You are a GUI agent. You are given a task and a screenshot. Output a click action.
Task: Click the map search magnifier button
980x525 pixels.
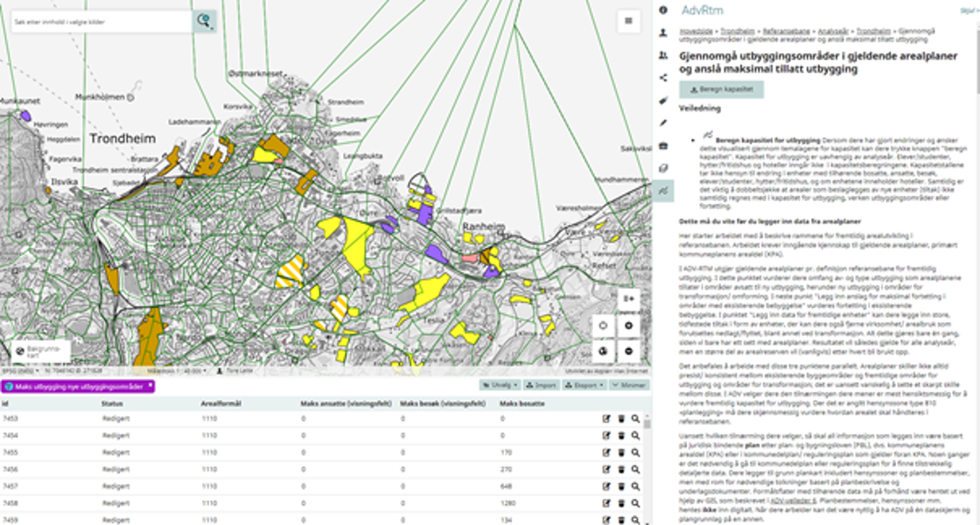click(205, 21)
